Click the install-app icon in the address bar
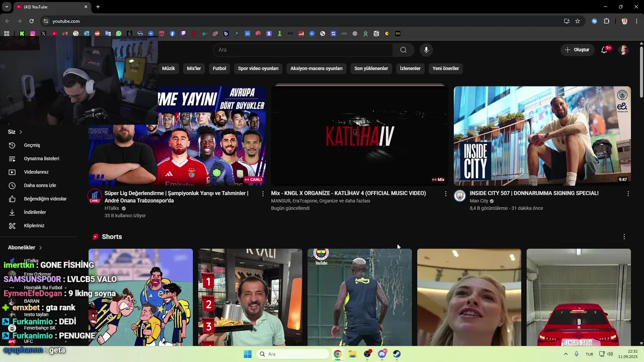Image resolution: width=644 pixels, height=362 pixels. [567, 21]
